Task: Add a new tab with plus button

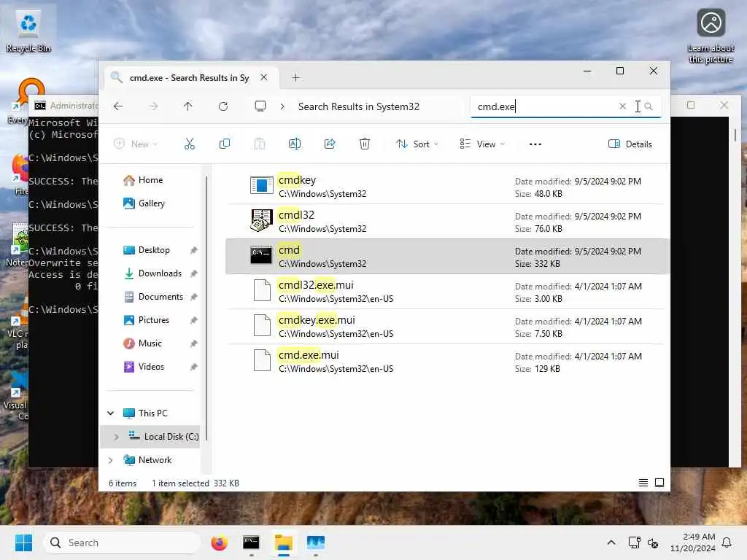Action: click(x=295, y=77)
